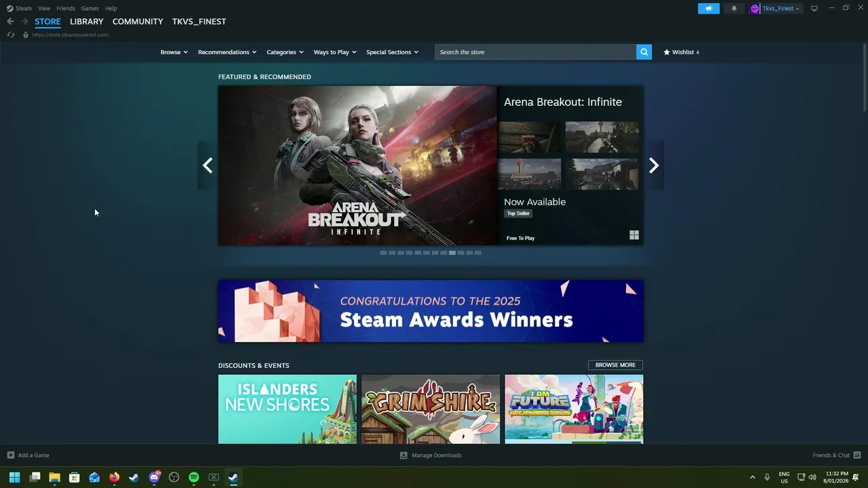Select the first carousel page dot
The image size is (868, 488).
click(x=383, y=253)
